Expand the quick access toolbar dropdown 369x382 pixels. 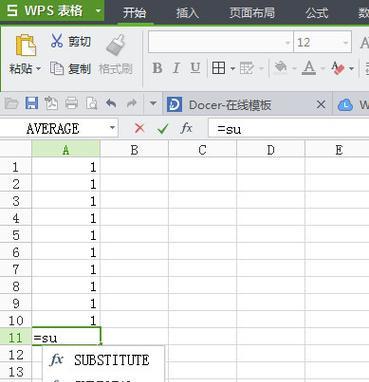(x=153, y=104)
